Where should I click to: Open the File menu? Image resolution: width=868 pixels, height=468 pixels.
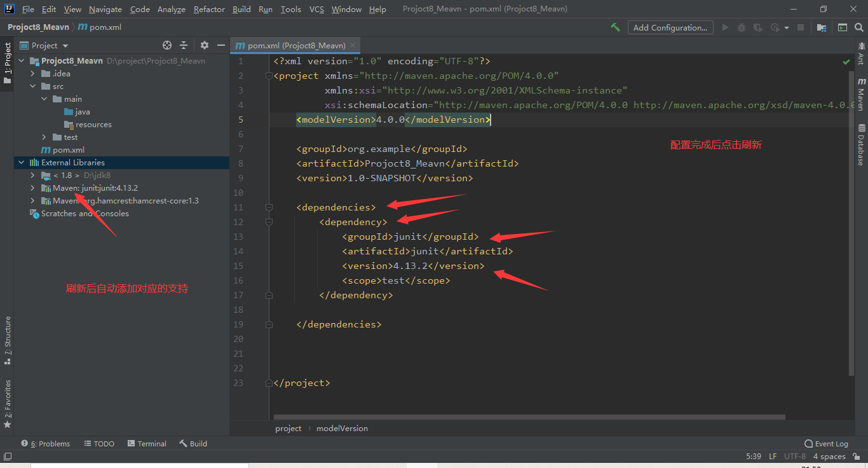pos(28,9)
